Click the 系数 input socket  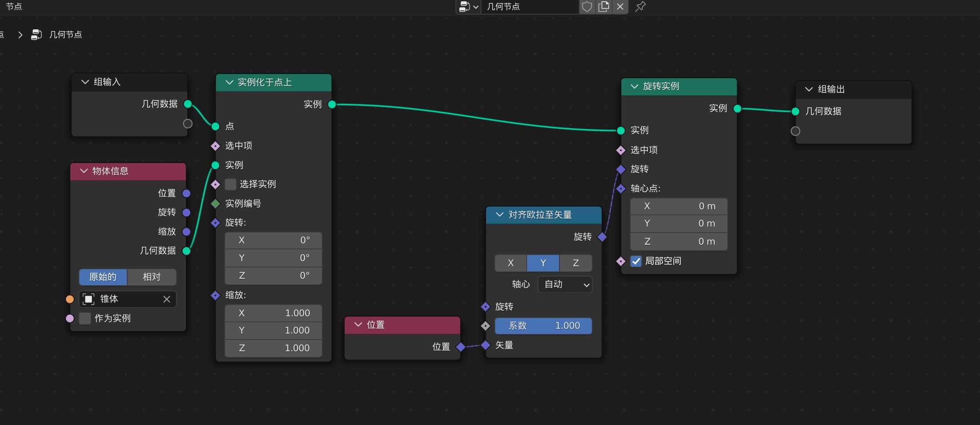tap(486, 326)
